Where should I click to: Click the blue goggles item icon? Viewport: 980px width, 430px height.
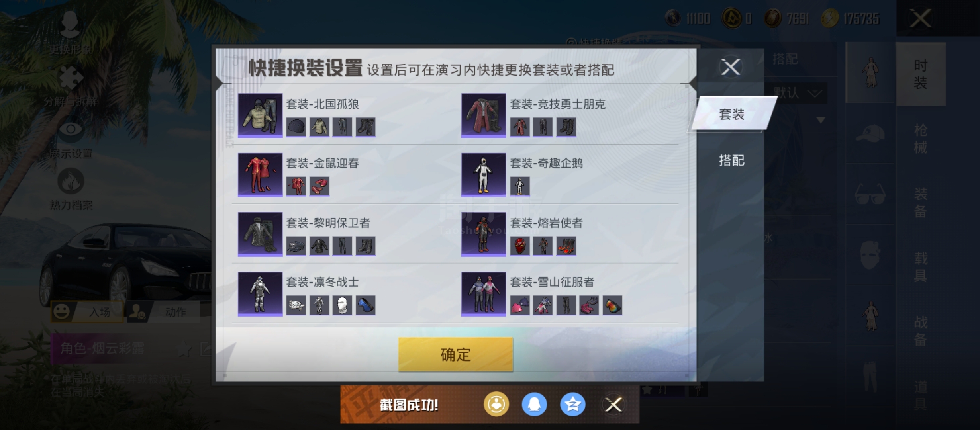pos(365,305)
